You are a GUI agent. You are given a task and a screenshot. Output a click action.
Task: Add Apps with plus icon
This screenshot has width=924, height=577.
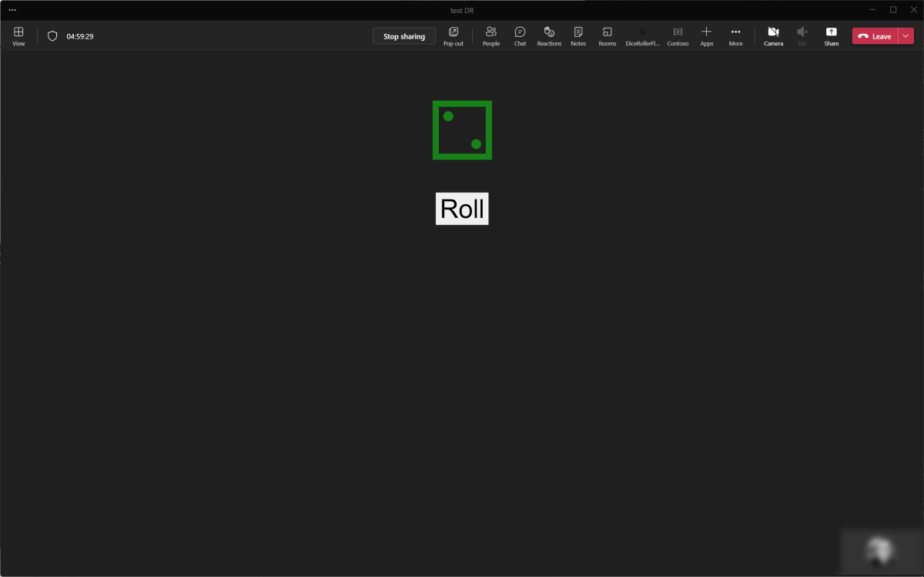[x=706, y=36]
